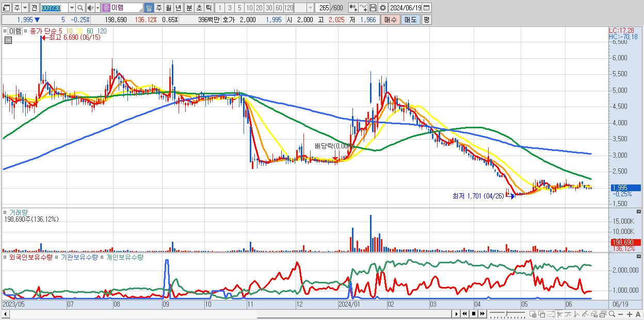Click the dotted range expand icon
Screen dimensions: 644x320
tap(550, 314)
